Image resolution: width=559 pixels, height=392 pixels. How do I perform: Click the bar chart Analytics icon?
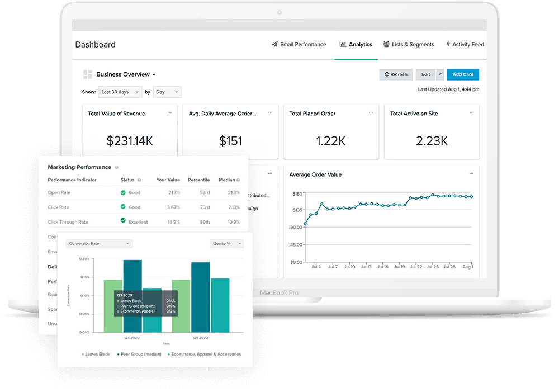coord(343,44)
